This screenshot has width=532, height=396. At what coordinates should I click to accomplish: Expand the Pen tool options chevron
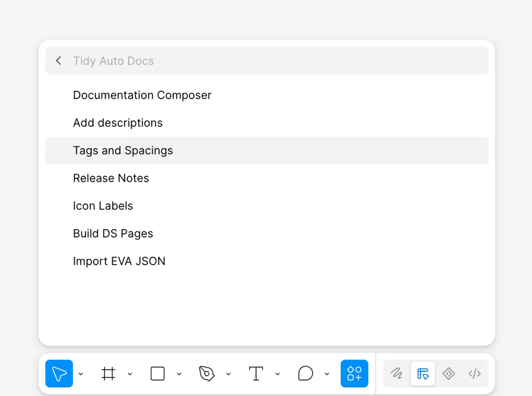click(228, 374)
